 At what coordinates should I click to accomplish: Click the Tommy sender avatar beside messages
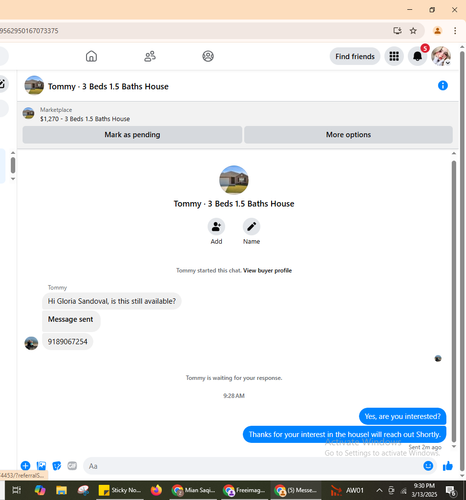31,343
